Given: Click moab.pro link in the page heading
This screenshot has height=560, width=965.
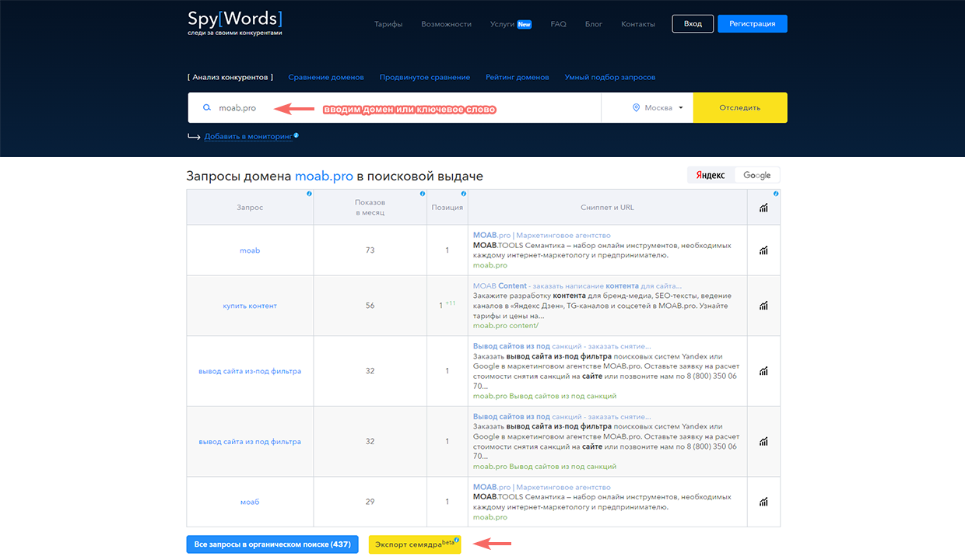Looking at the screenshot, I should tap(325, 177).
